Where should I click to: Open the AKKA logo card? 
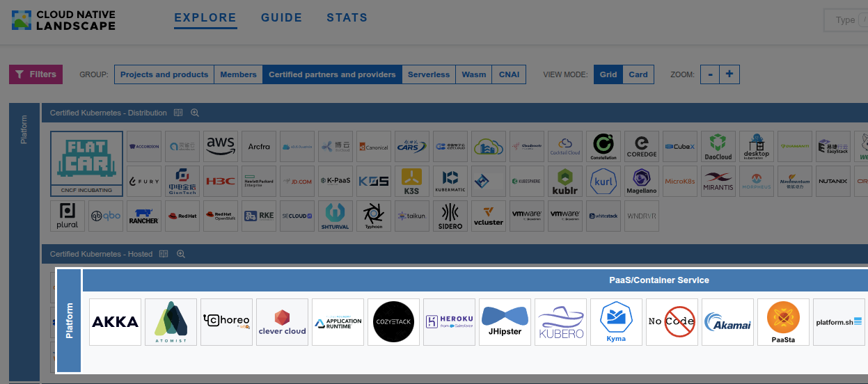[116, 322]
